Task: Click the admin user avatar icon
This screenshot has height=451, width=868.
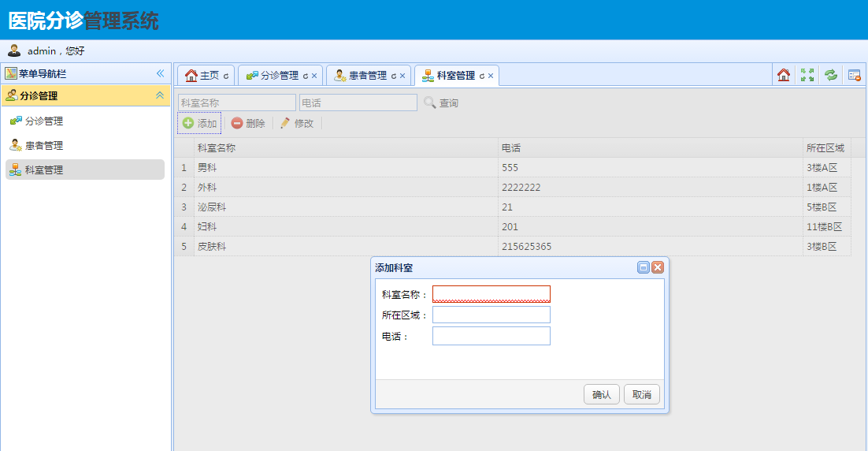Action: tap(14, 50)
